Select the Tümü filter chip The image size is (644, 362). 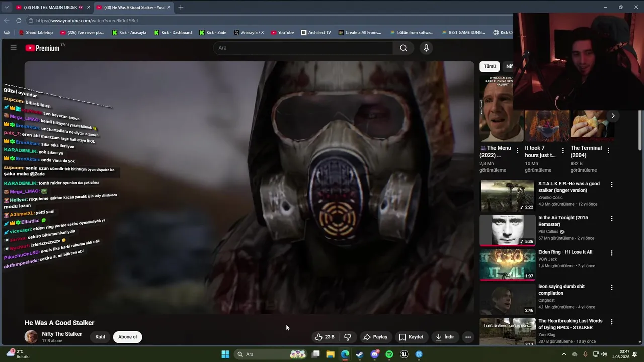[490, 66]
